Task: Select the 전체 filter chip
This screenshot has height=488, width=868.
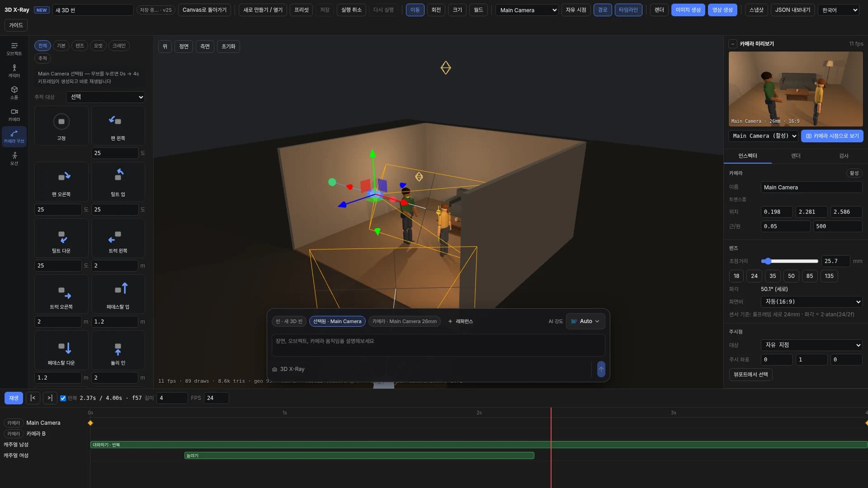Action: coord(42,46)
